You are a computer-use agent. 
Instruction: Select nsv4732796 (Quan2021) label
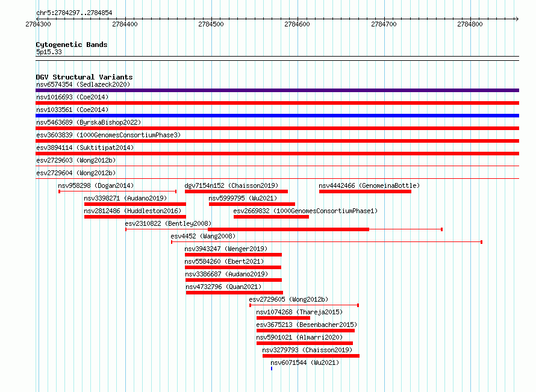click(223, 287)
